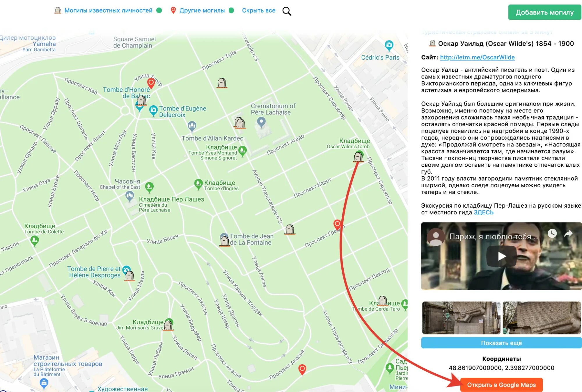Click the video share arrow icon

tap(568, 233)
